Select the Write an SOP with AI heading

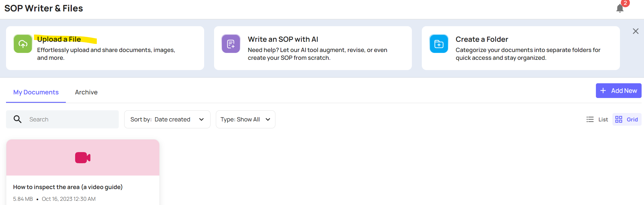[x=283, y=39]
